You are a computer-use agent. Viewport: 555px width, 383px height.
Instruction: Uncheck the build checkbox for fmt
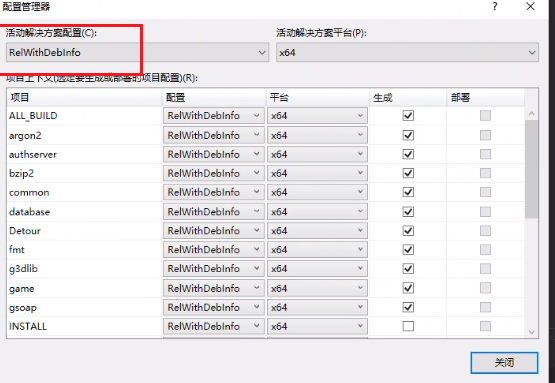(x=408, y=250)
